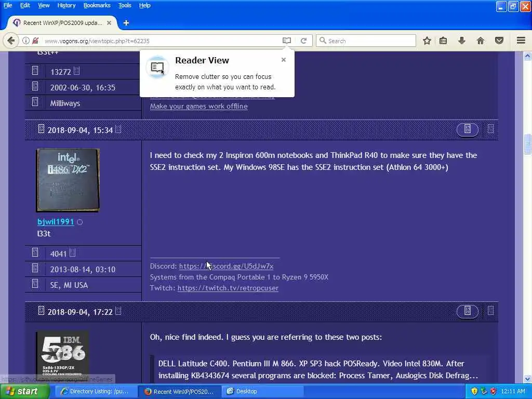The width and height of the screenshot is (532, 399).
Task: Go to the Home page icon
Action: pyautogui.click(x=481, y=41)
